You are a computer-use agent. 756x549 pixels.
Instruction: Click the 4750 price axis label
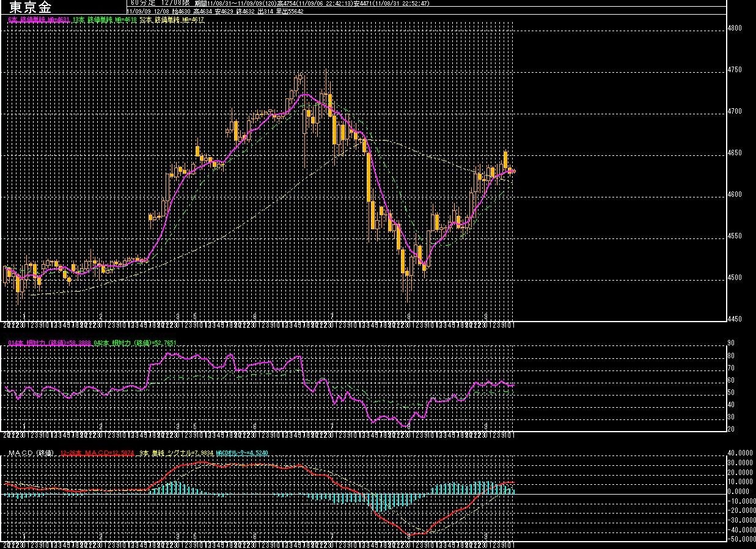click(734, 70)
